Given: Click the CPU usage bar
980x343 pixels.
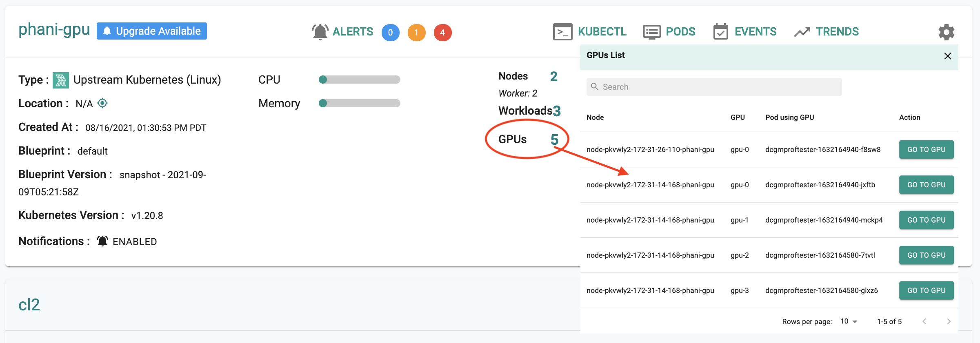Looking at the screenshot, I should [359, 80].
